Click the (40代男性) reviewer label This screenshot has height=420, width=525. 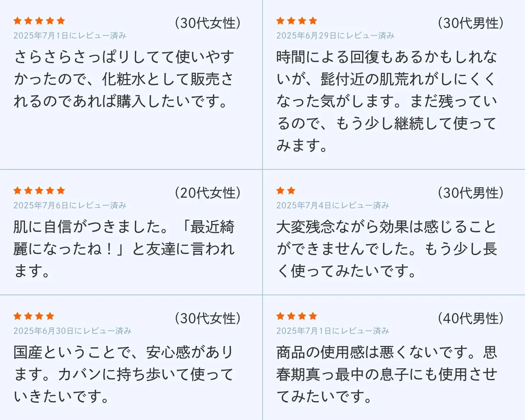tap(470, 318)
